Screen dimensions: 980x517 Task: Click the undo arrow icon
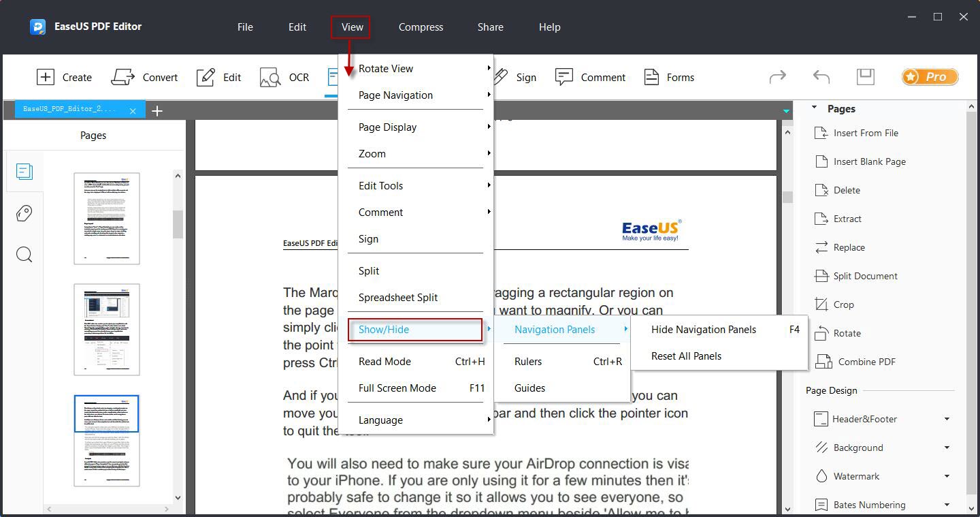(821, 77)
